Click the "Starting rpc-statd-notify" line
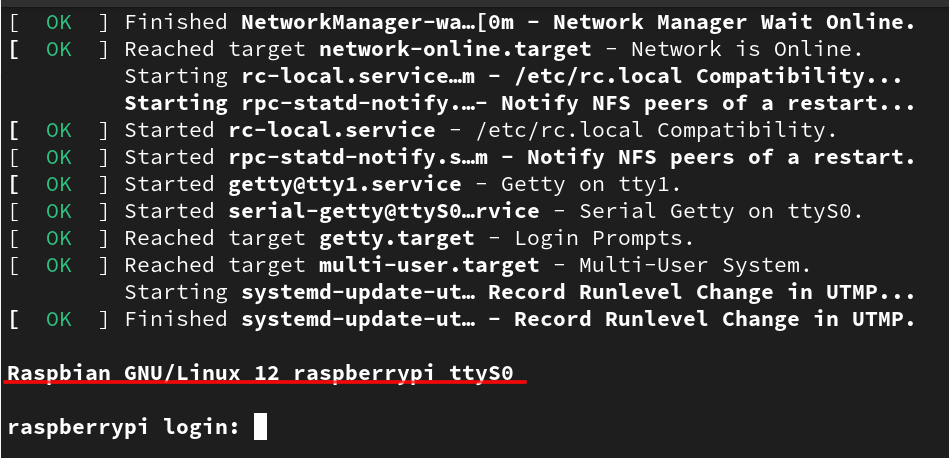Screen dimensions: 949x458 click(x=519, y=103)
